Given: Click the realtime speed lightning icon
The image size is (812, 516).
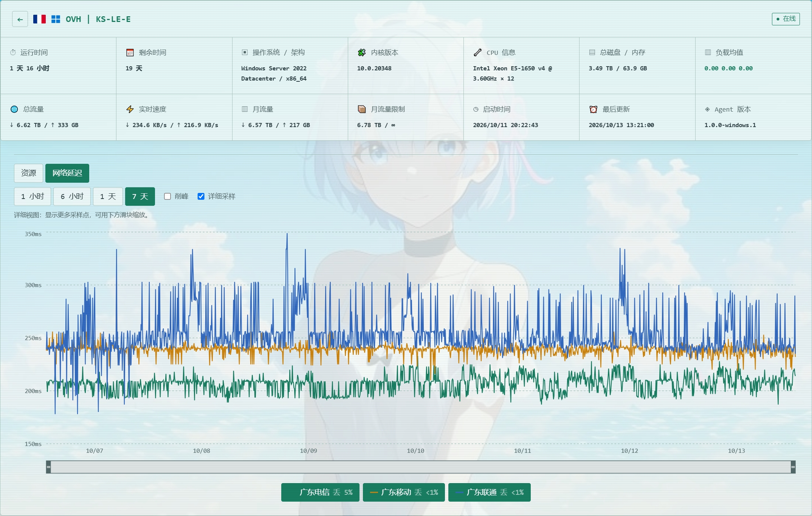Looking at the screenshot, I should click(130, 109).
